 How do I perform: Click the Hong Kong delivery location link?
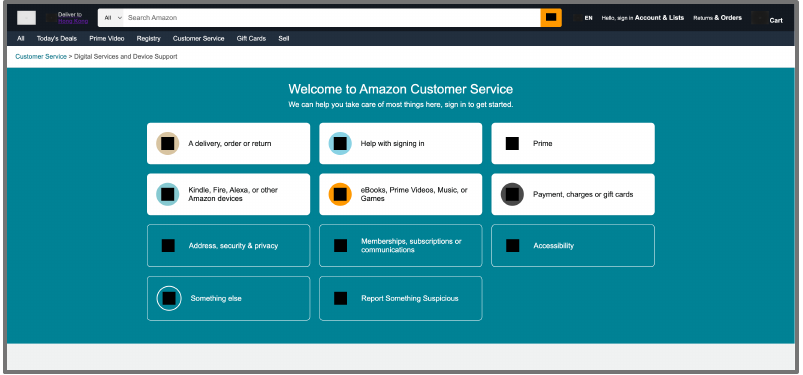(73, 21)
